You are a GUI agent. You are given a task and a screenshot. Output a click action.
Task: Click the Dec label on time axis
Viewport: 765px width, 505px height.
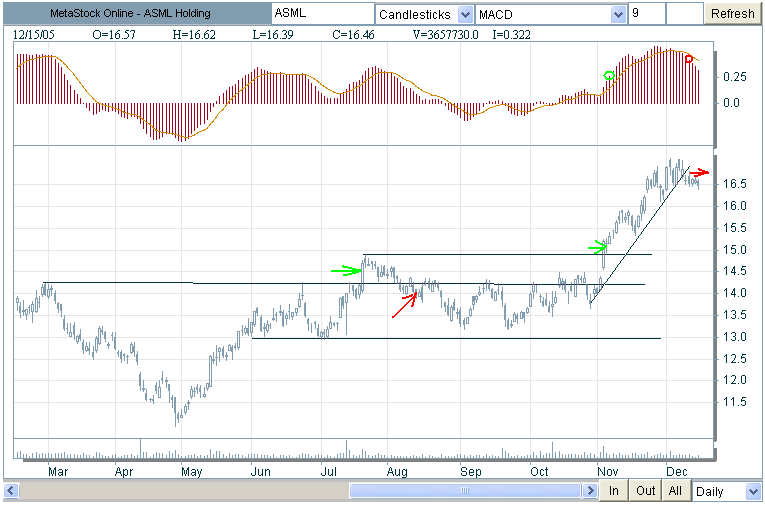click(677, 472)
